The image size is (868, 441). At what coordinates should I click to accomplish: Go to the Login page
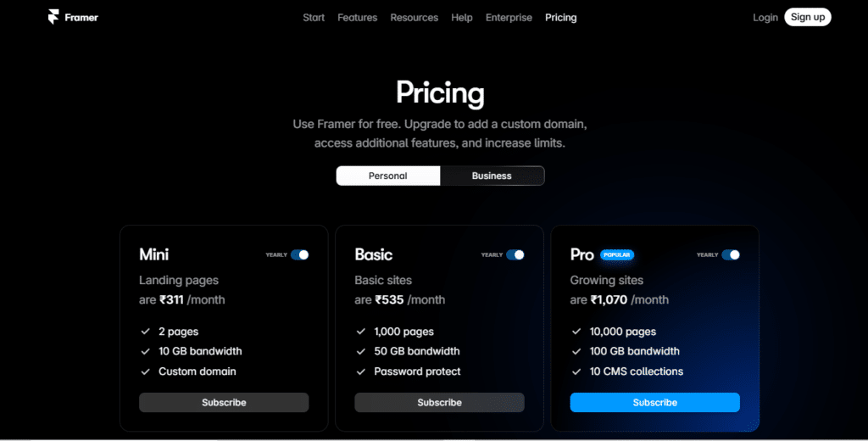click(x=765, y=18)
